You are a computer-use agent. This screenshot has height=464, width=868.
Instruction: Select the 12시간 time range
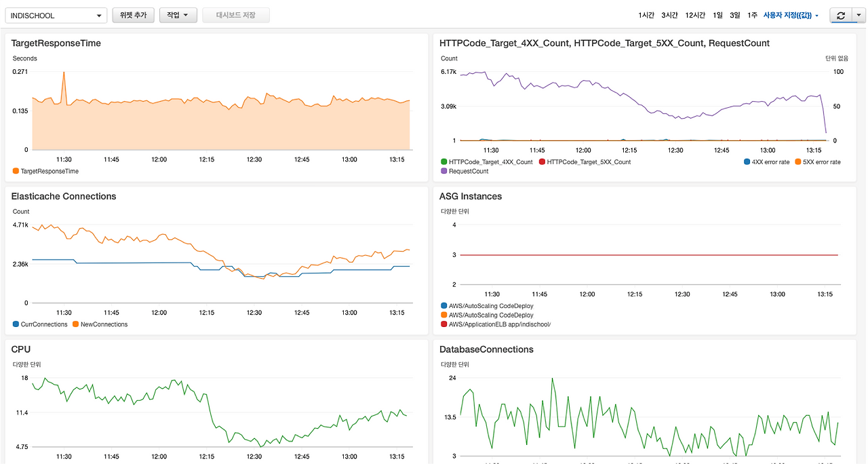[695, 16]
